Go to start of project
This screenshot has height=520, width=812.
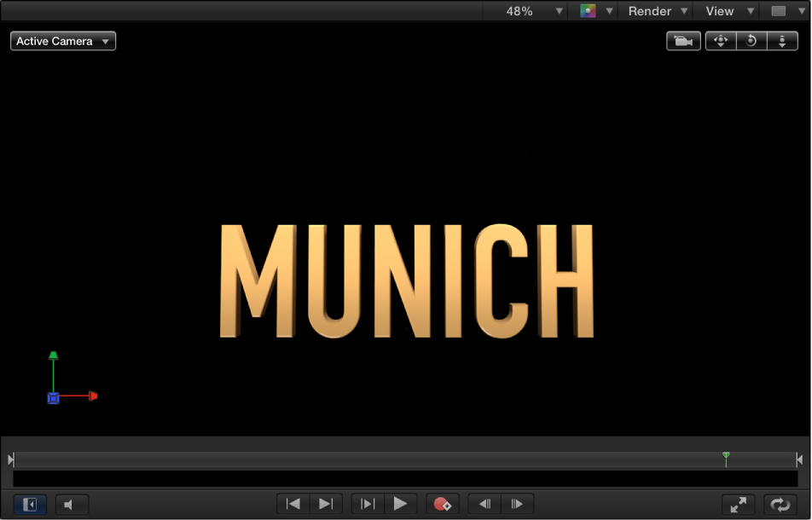coord(293,504)
